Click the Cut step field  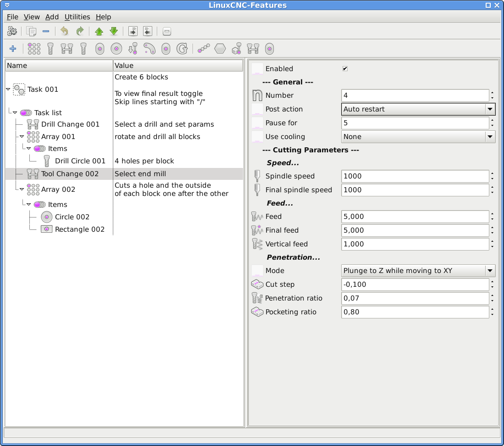click(x=415, y=284)
